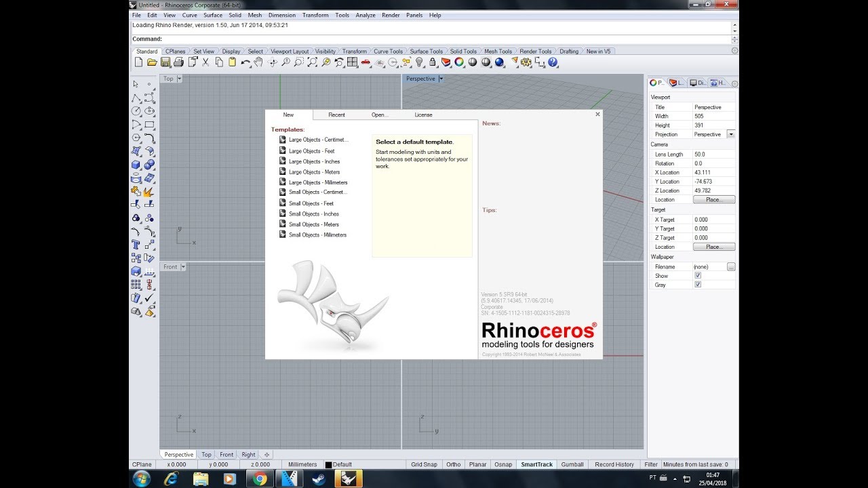868x488 pixels.
Task: Click the Filename browse '...' button
Action: pos(731,267)
